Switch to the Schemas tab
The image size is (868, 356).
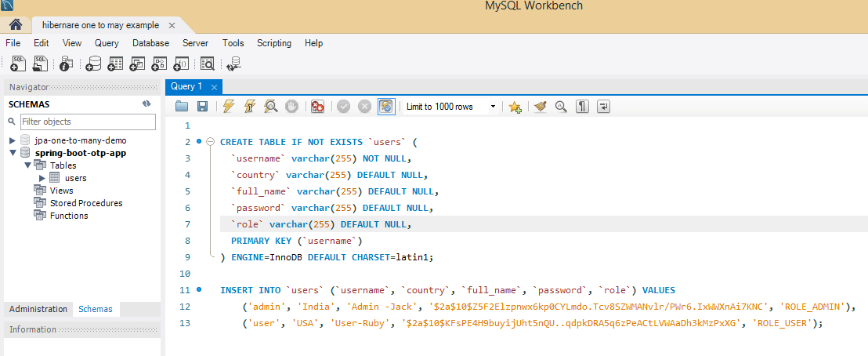tap(96, 309)
